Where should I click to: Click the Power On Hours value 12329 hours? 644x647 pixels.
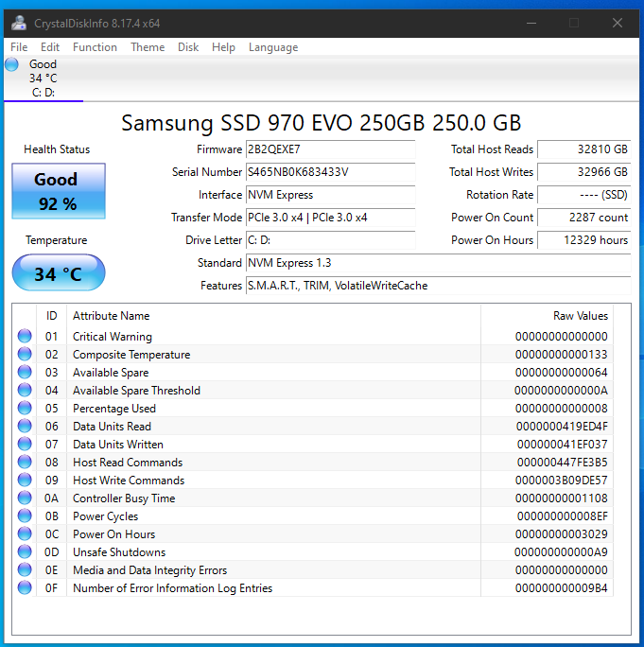[584, 240]
